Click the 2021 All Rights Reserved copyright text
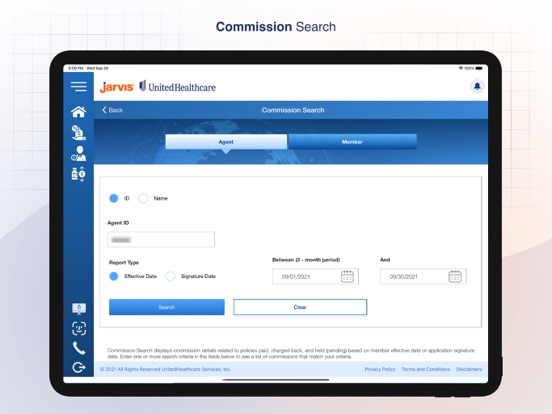The width and height of the screenshot is (552, 414). (x=165, y=369)
